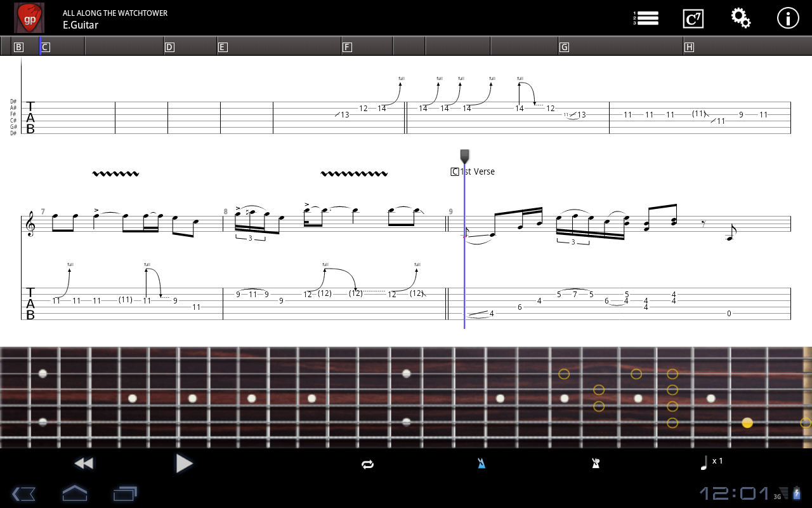Image resolution: width=812 pixels, height=508 pixels.
Task: Jump to section marker F
Action: point(346,47)
